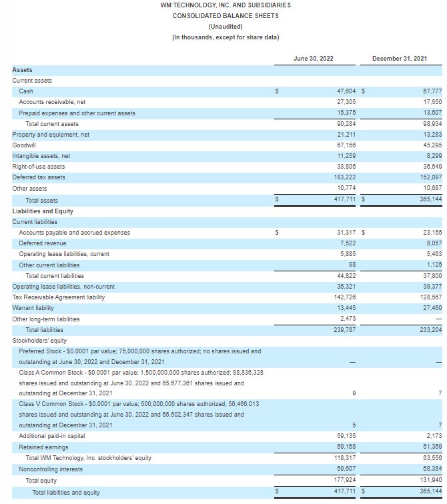Select the Warrant liability row label
The width and height of the screenshot is (447, 504).
coord(33,308)
